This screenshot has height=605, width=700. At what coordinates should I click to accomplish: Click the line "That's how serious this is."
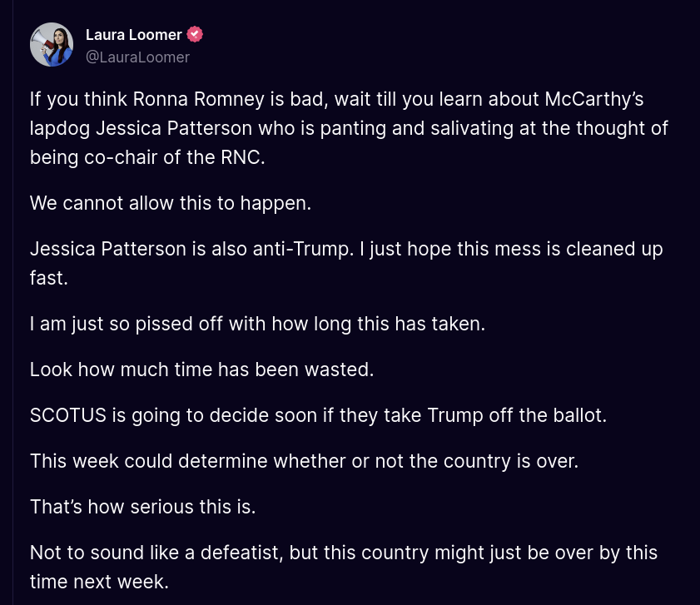(x=143, y=507)
